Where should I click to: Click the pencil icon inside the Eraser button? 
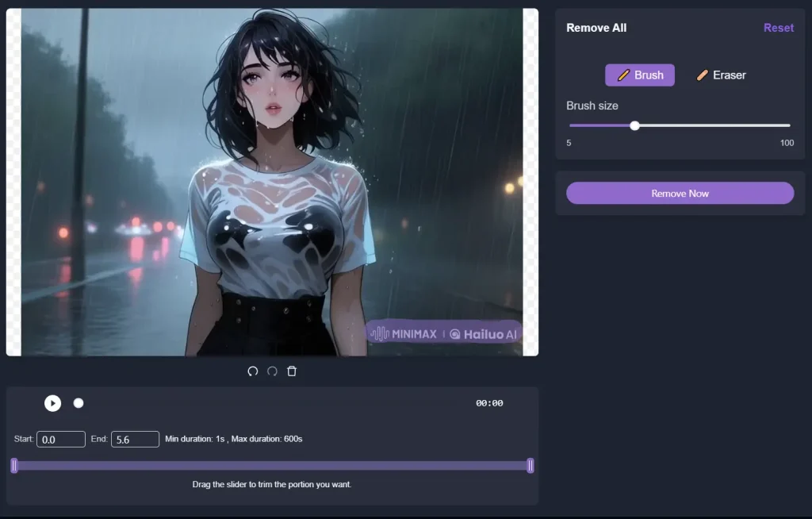pos(703,75)
